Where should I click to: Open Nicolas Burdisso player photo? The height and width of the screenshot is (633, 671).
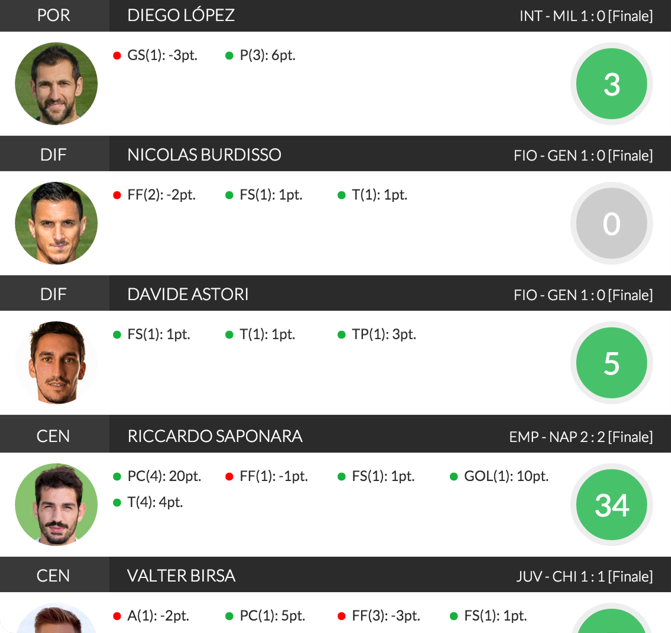coord(56,223)
